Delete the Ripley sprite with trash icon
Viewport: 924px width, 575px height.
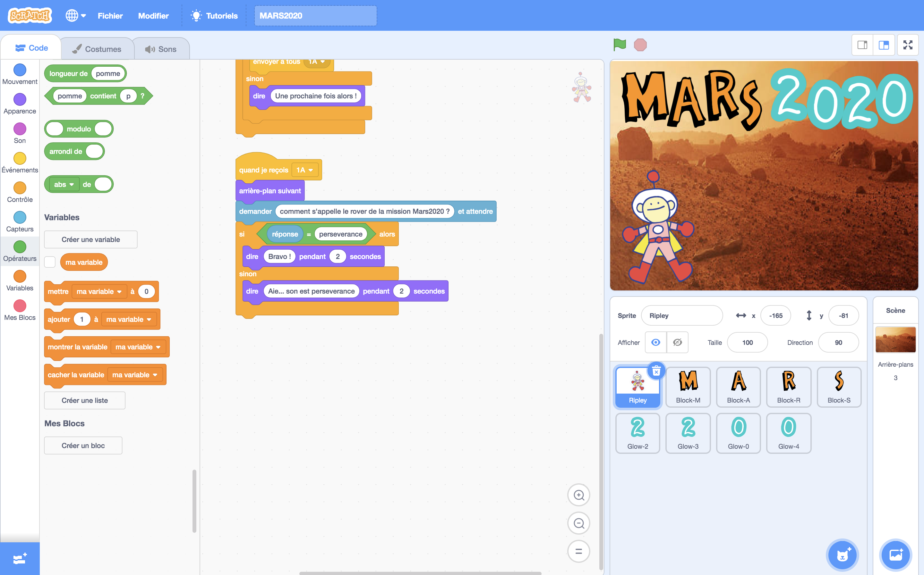pos(656,371)
